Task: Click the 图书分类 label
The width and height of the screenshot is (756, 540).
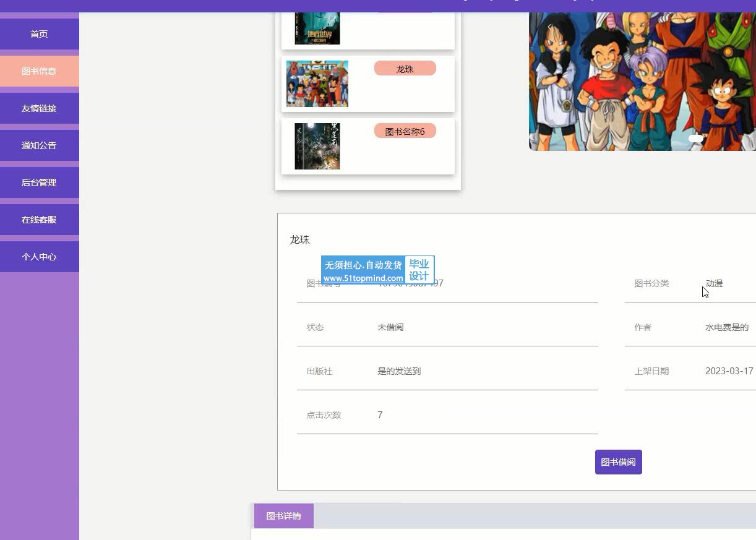Action: 651,283
